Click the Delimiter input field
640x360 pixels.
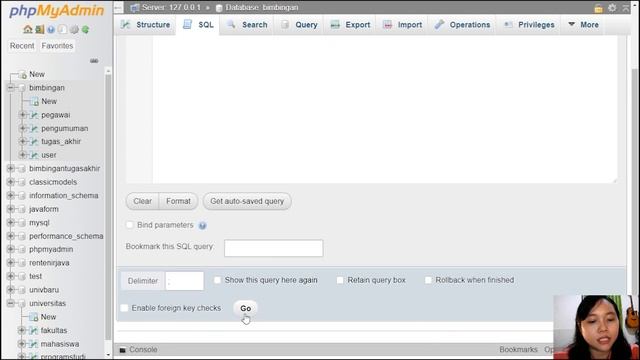(x=184, y=281)
